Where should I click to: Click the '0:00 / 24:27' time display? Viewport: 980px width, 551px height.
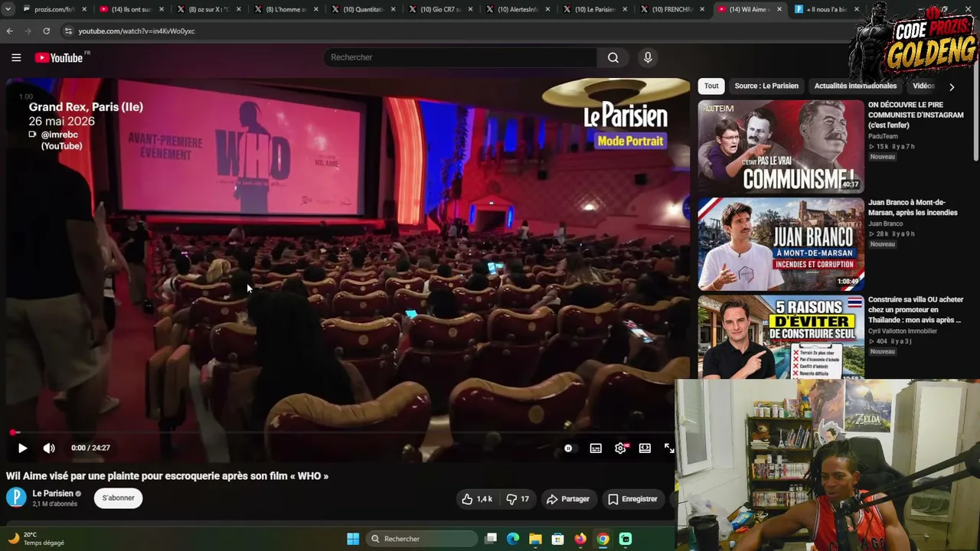coord(90,448)
